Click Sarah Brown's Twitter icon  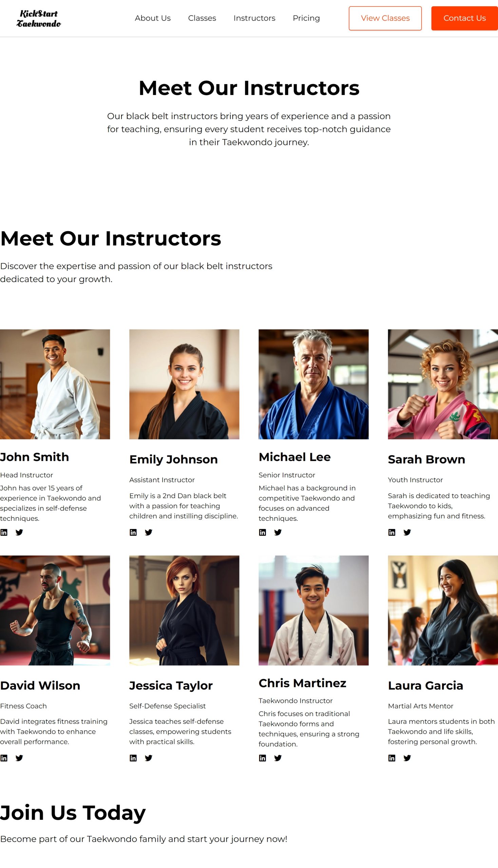pyautogui.click(x=407, y=532)
